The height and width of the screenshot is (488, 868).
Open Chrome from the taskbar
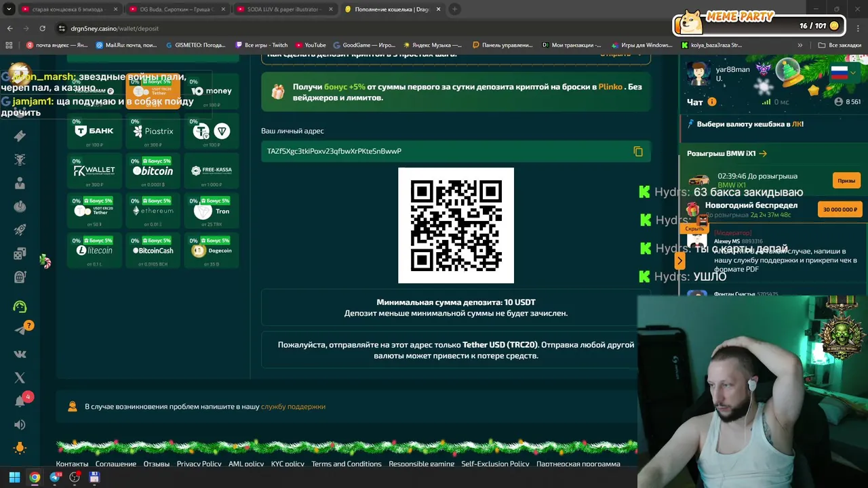click(x=35, y=477)
